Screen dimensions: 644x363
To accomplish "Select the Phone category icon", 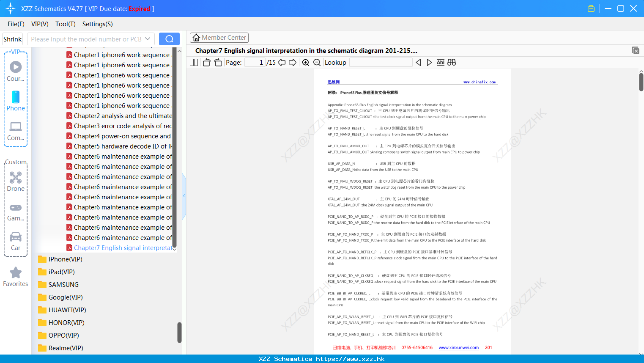I will pos(16,101).
